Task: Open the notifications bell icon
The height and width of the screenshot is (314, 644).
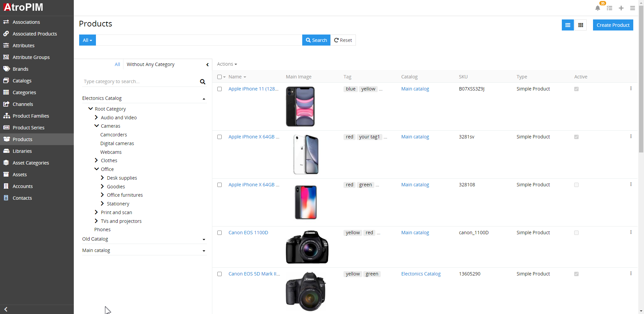Action: pyautogui.click(x=597, y=8)
